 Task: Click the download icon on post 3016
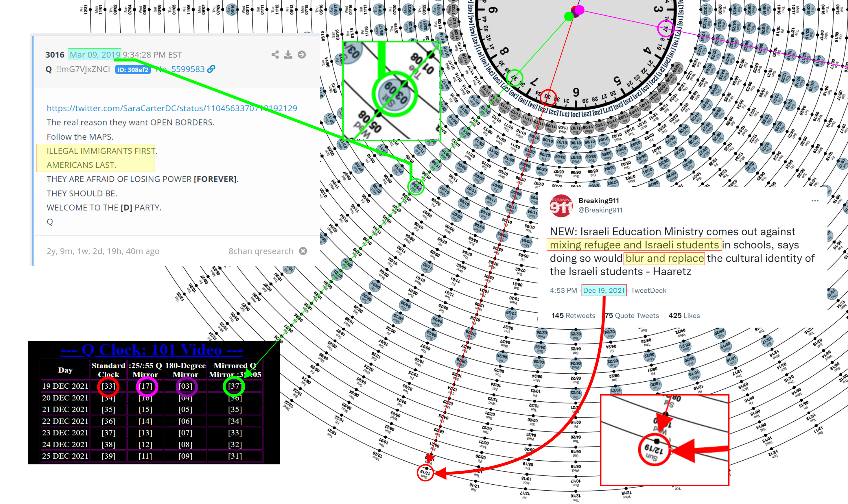[x=288, y=55]
